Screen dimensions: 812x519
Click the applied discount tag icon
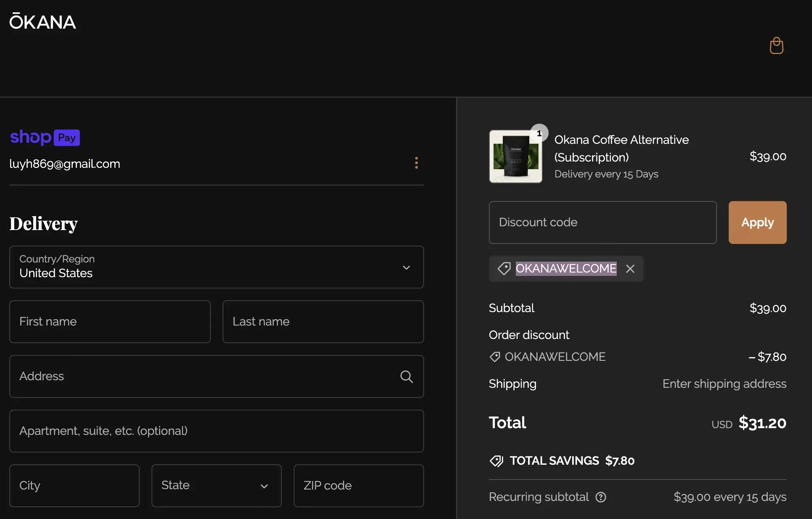[504, 269]
